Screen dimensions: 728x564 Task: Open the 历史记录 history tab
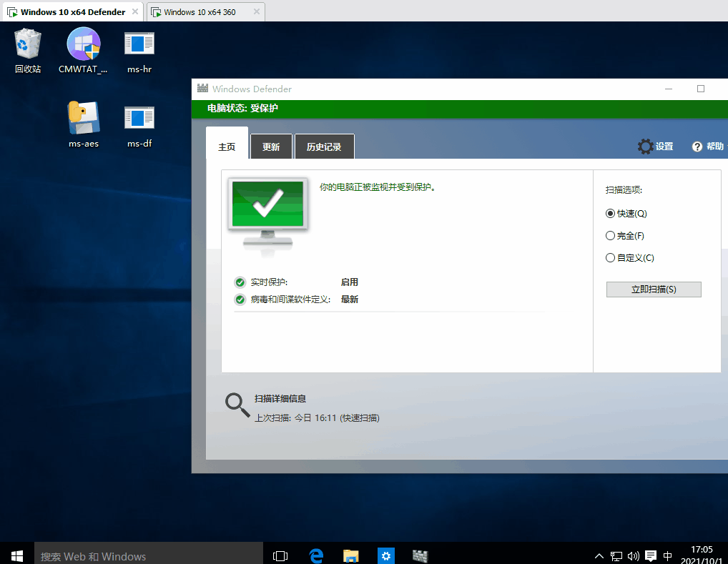tap(324, 147)
